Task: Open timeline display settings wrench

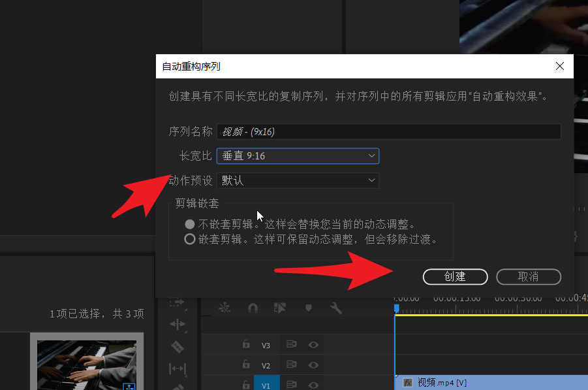Action: coord(336,308)
